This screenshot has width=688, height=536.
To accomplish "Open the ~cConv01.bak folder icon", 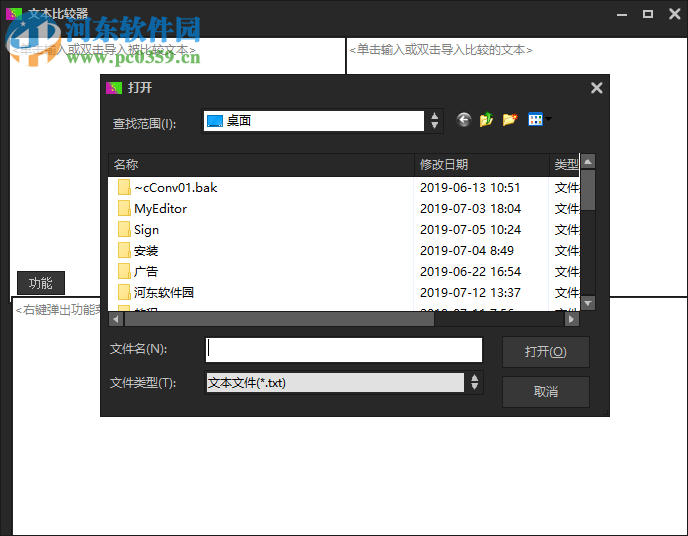I will (124, 188).
